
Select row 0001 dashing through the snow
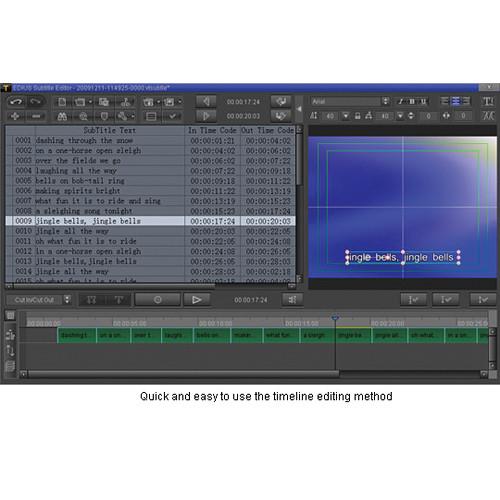(150, 141)
